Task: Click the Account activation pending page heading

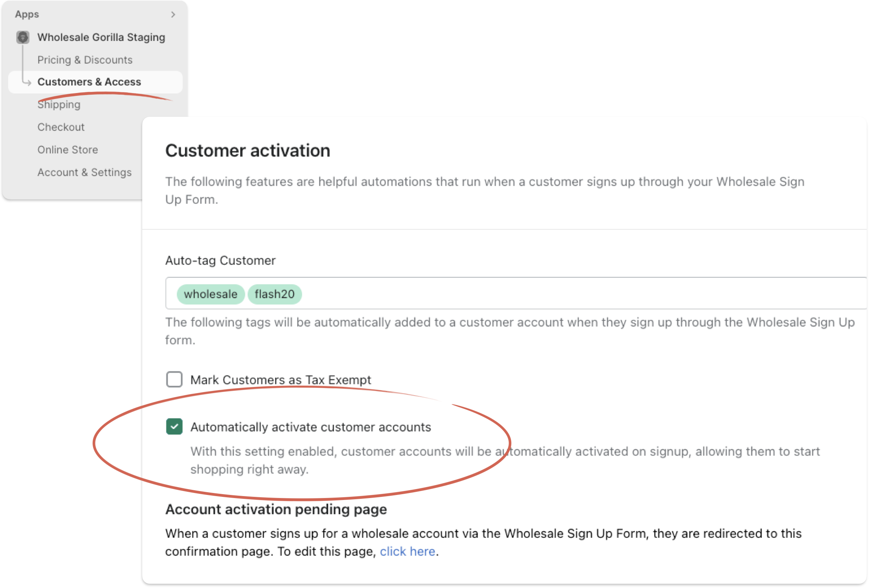Action: click(x=276, y=509)
